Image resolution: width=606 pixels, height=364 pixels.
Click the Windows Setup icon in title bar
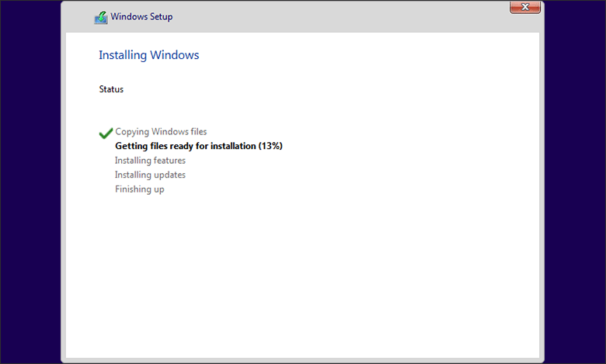[101, 17]
